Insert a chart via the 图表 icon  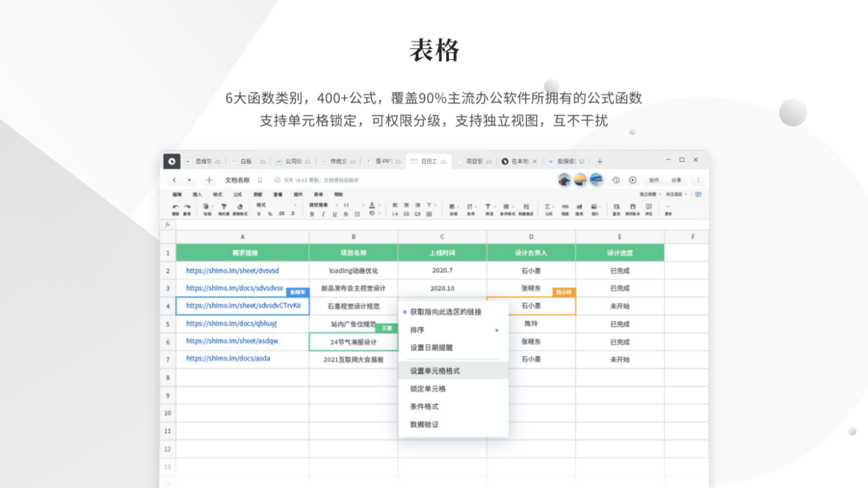pyautogui.click(x=579, y=207)
